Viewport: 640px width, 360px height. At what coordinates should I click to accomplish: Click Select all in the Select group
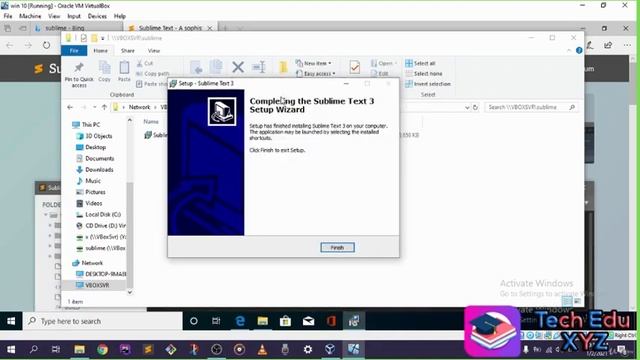click(420, 63)
